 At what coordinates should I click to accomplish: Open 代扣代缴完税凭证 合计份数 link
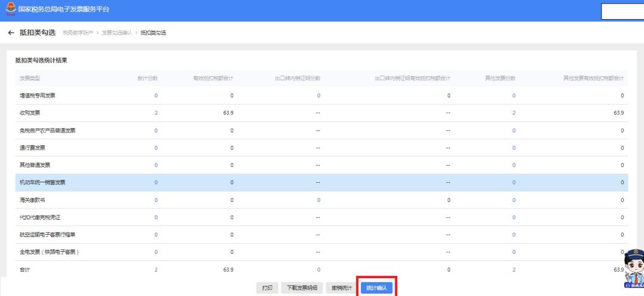[156, 217]
